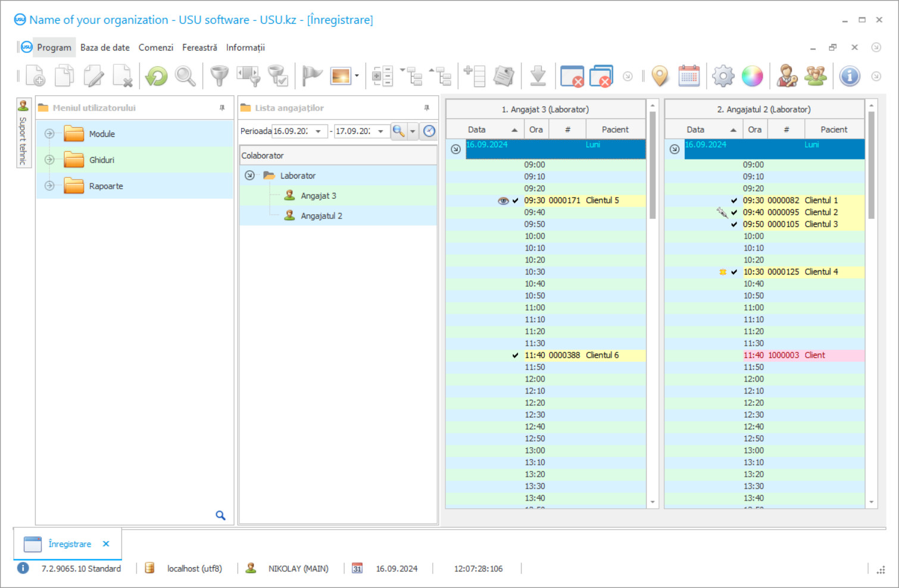Click the flag marker icon
Viewport: 899px width, 588px height.
[x=310, y=76]
